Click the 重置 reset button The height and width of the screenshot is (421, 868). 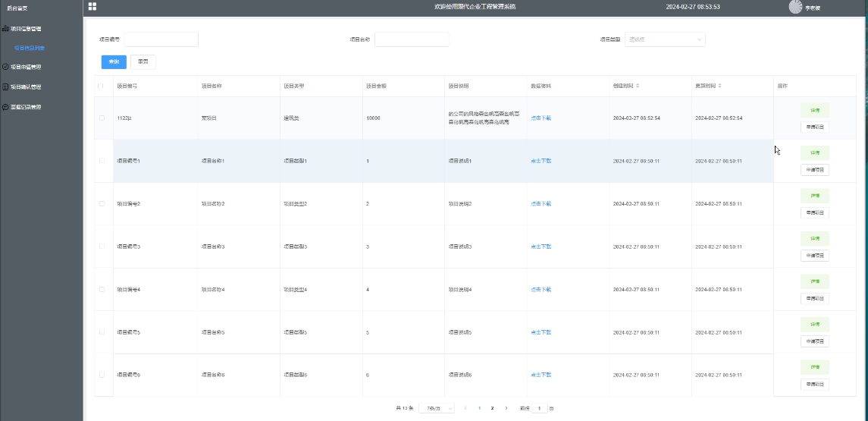point(143,62)
